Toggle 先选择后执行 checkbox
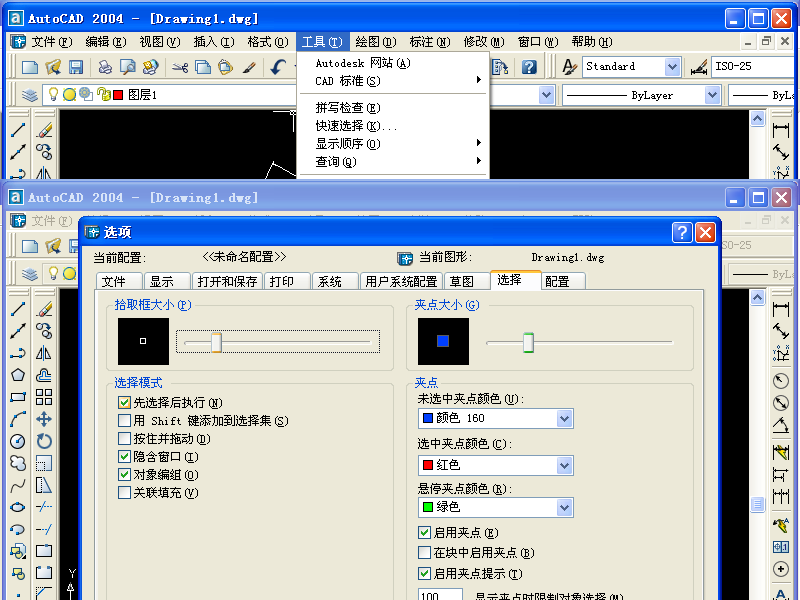The image size is (800, 600). click(x=124, y=403)
